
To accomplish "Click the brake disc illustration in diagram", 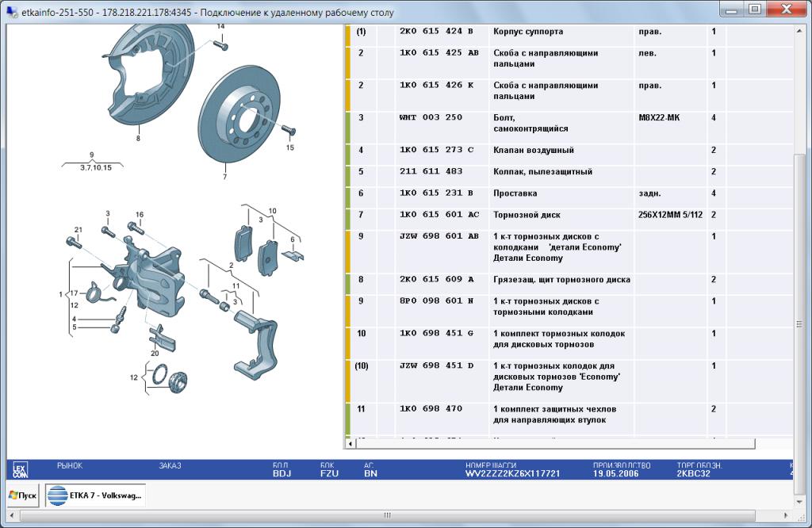I will pyautogui.click(x=239, y=114).
